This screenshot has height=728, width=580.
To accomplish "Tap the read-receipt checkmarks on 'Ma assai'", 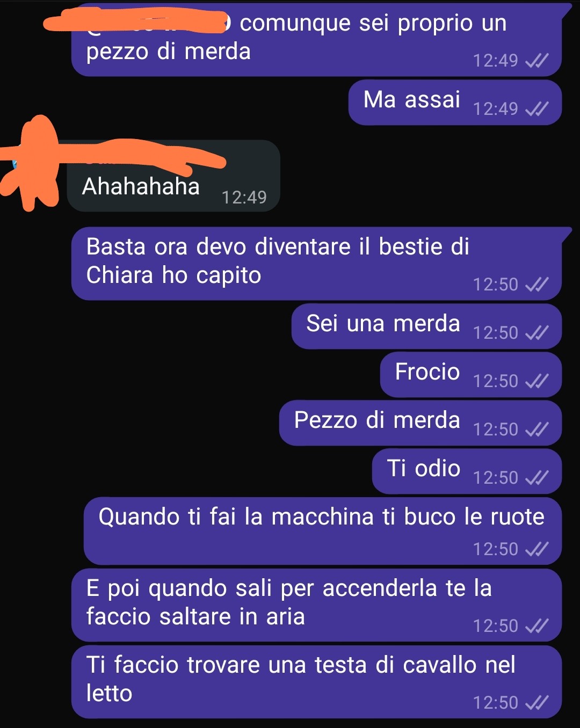I will pos(536,109).
